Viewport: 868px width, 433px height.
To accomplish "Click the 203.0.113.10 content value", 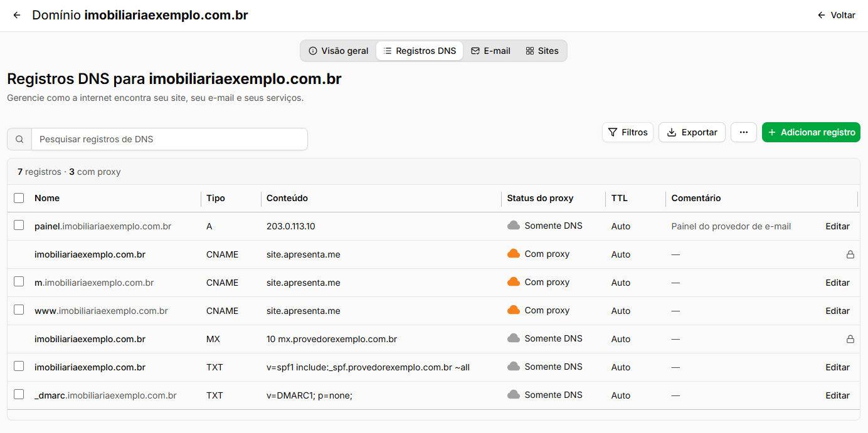I will point(291,226).
